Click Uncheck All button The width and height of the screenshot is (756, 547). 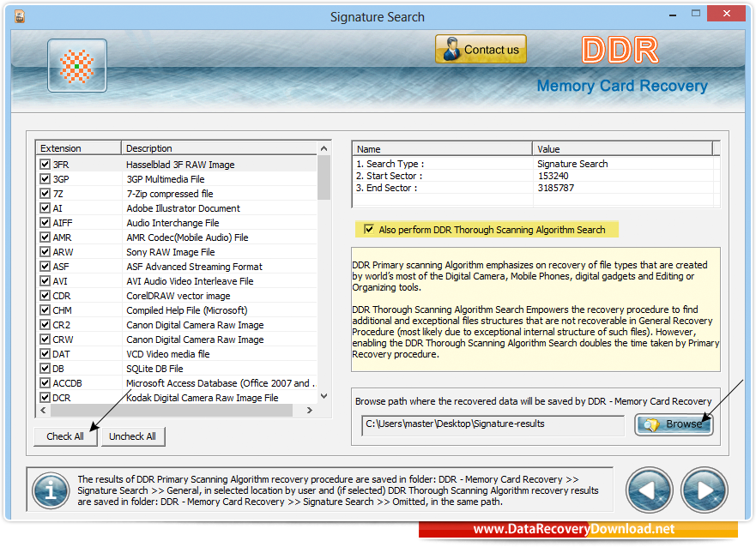tap(133, 436)
